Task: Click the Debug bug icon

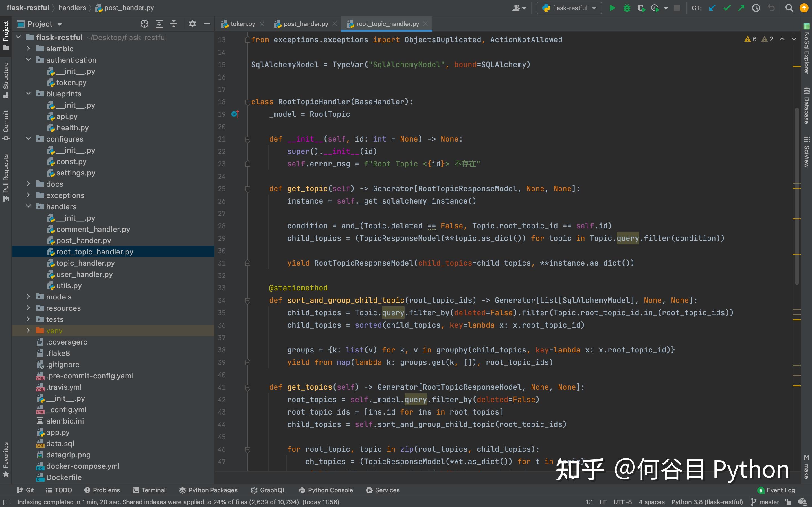Action: (x=627, y=8)
